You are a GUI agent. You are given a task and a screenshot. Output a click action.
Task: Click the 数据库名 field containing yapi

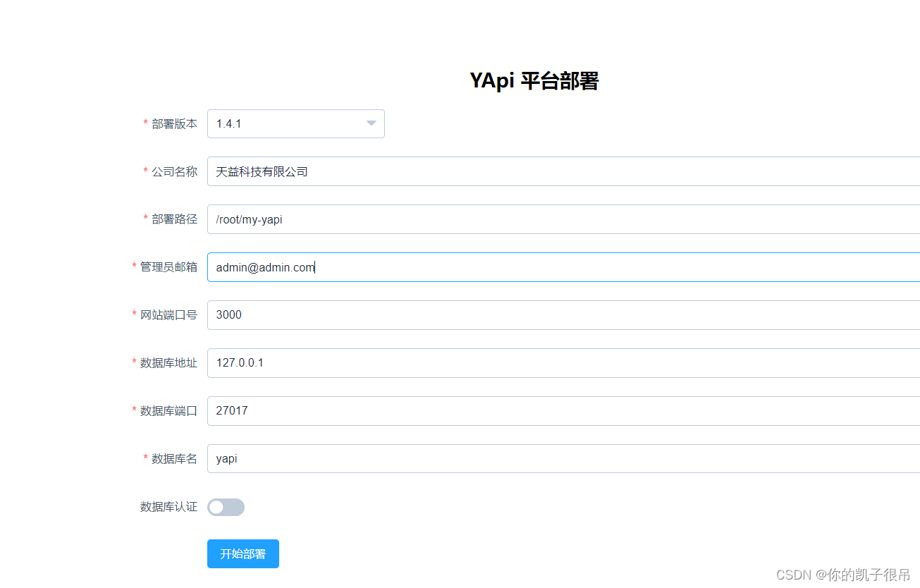click(x=423, y=458)
